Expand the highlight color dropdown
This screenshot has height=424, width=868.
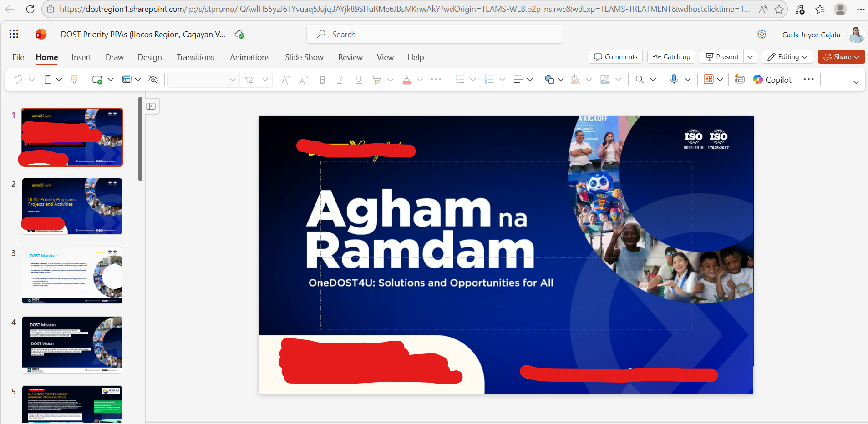coord(391,80)
